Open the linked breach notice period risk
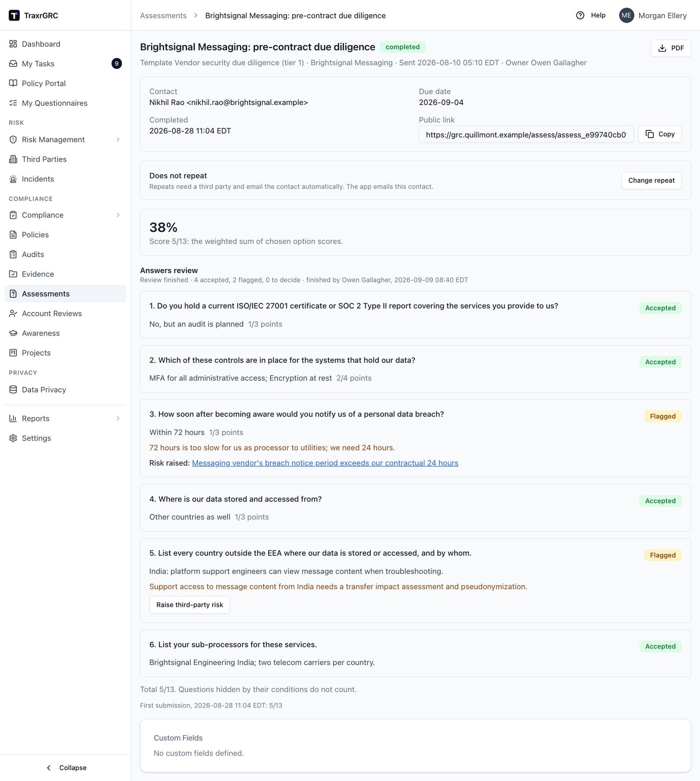Viewport: 700px width, 781px height. 325,463
